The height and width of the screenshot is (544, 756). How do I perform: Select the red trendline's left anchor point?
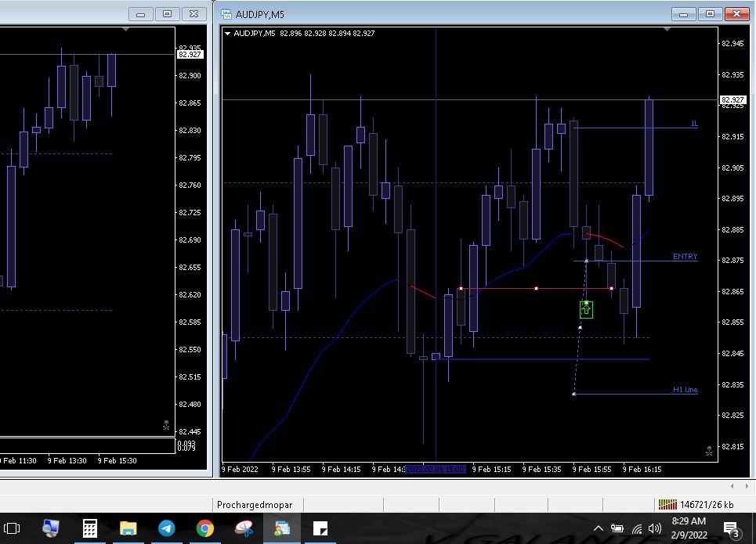click(x=461, y=289)
